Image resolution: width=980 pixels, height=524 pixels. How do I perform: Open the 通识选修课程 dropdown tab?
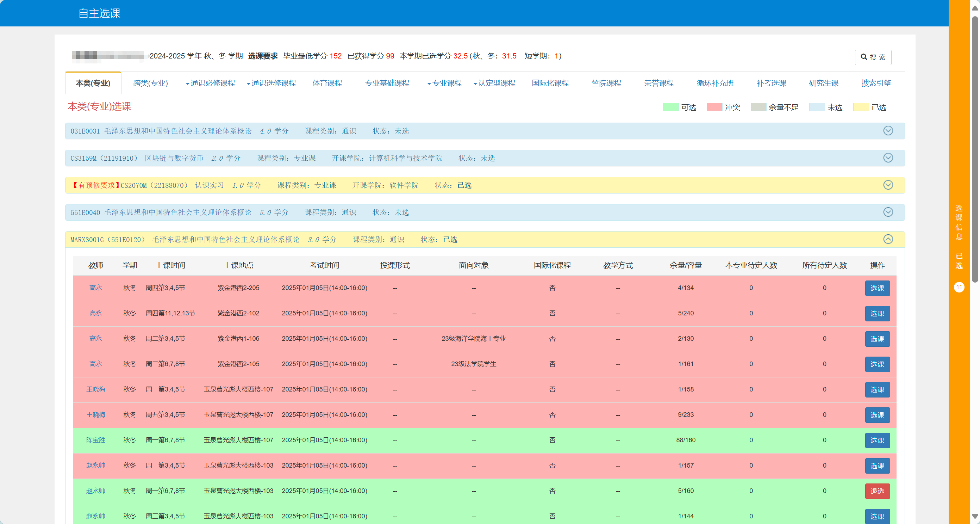271,83
